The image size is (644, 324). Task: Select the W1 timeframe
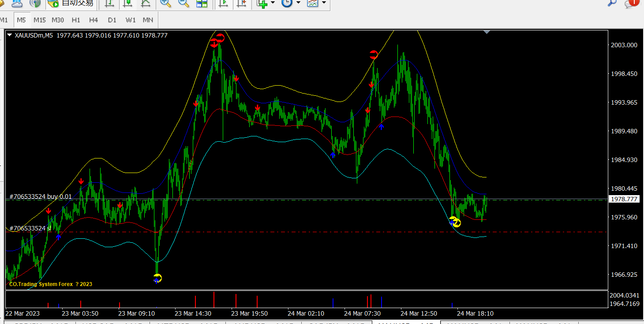(131, 20)
